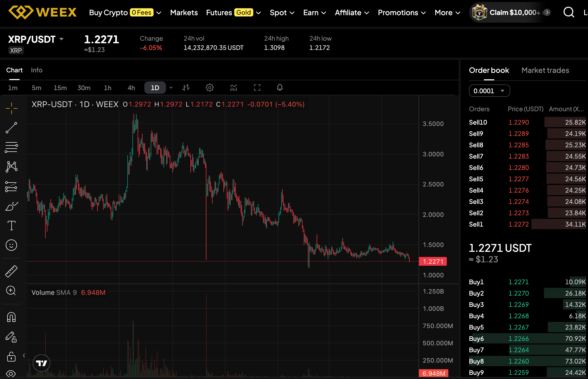Switch to the Market trades tab
This screenshot has height=379, width=588.
(545, 70)
